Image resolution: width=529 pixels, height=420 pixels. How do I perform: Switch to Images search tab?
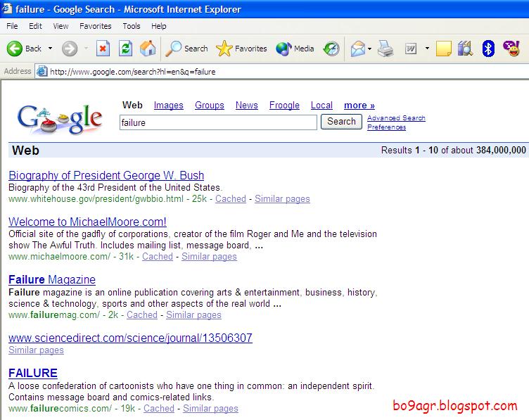click(169, 106)
